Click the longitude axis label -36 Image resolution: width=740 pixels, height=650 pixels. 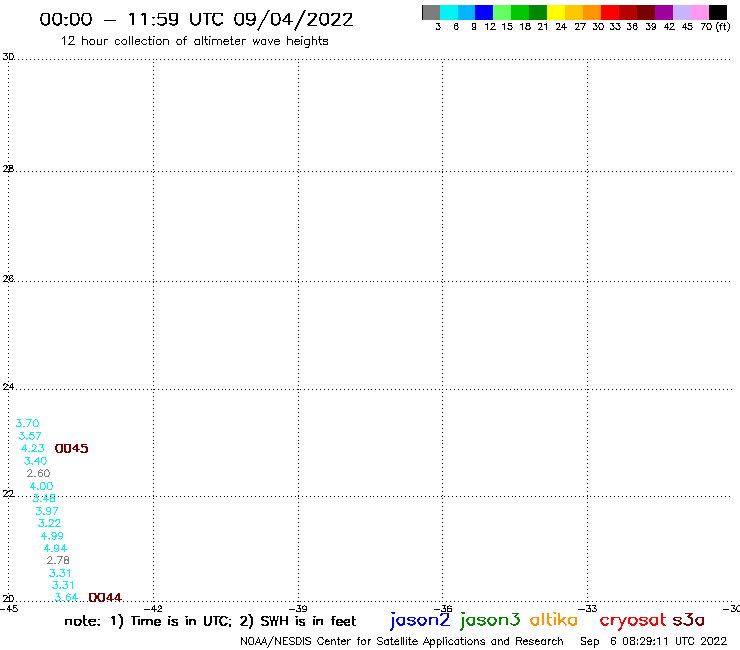(443, 608)
